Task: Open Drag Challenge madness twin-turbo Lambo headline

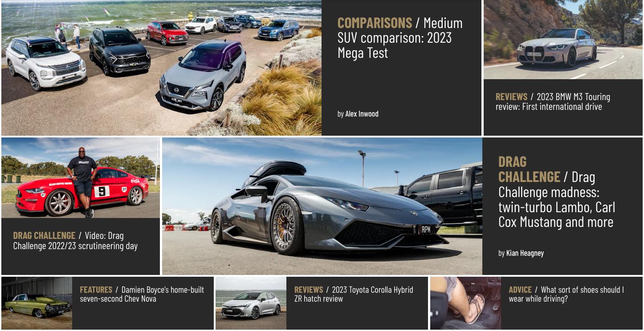Action: pos(557,199)
